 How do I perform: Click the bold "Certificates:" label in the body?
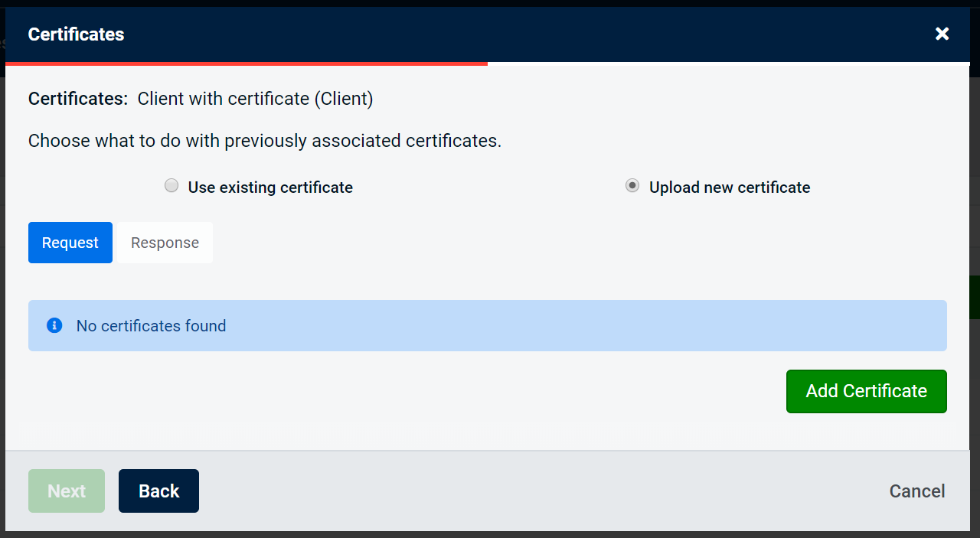(x=77, y=99)
